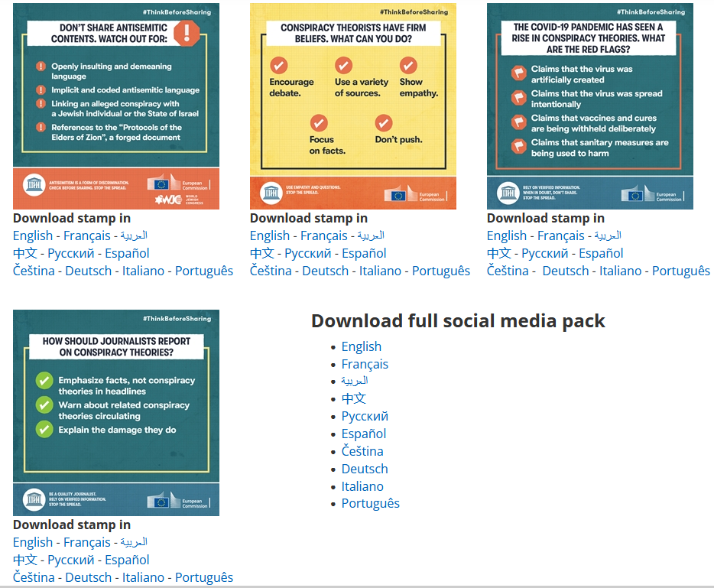The image size is (714, 588).
Task: Select Čeština for the journalists stamp
Action: (34, 577)
